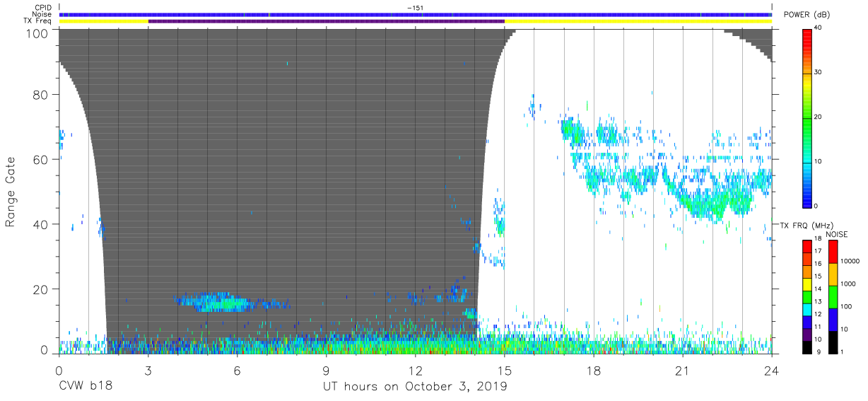Click the TX FRQ (MHz) color scale

pyautogui.click(x=807, y=296)
